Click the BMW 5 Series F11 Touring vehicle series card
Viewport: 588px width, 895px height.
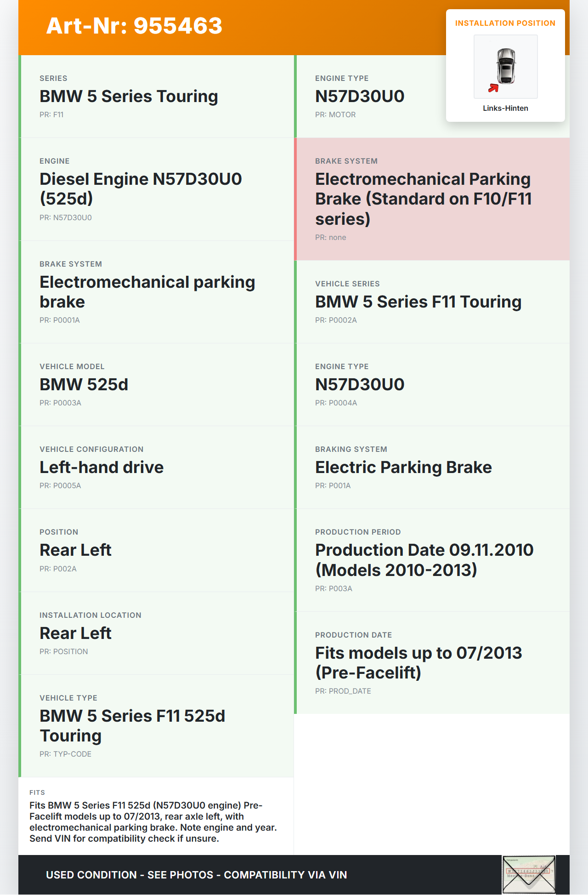pos(432,302)
